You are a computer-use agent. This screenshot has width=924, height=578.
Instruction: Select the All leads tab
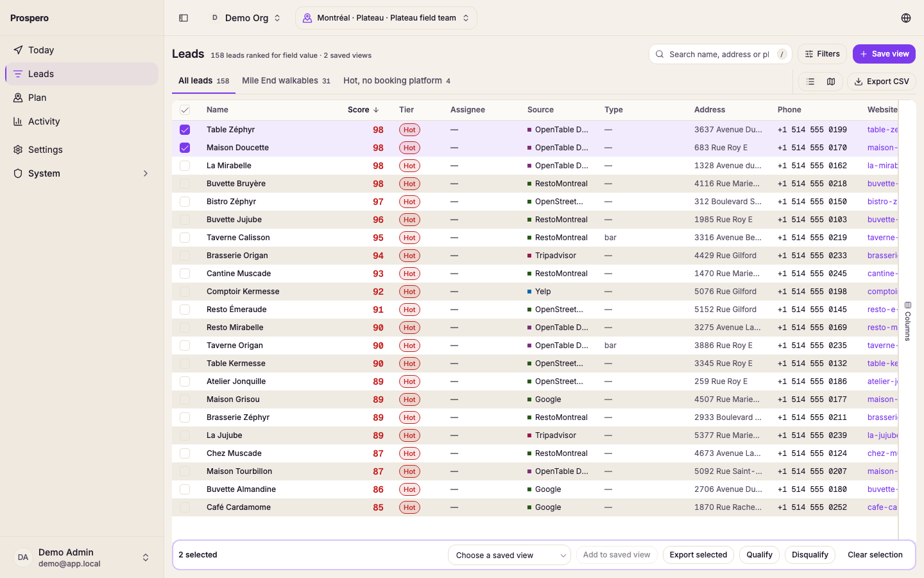pyautogui.click(x=203, y=81)
